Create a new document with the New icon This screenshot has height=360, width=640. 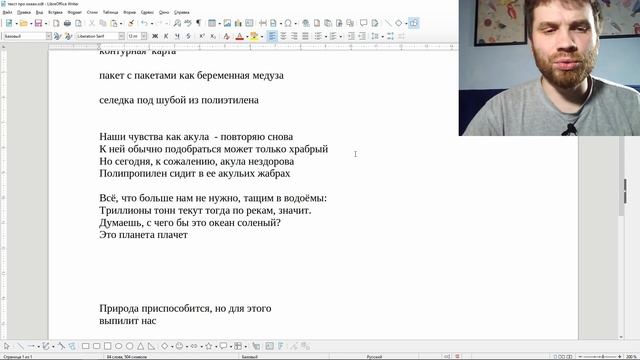coord(9,23)
